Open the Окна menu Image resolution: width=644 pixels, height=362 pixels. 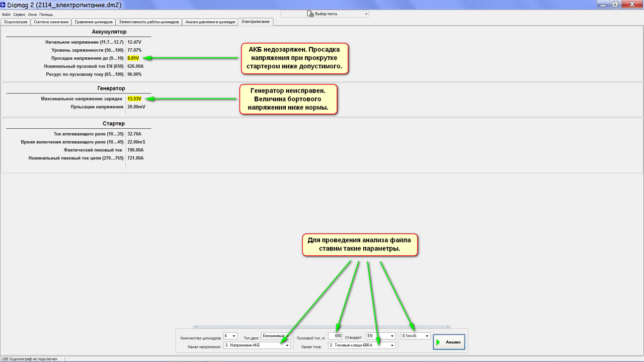[x=33, y=15]
